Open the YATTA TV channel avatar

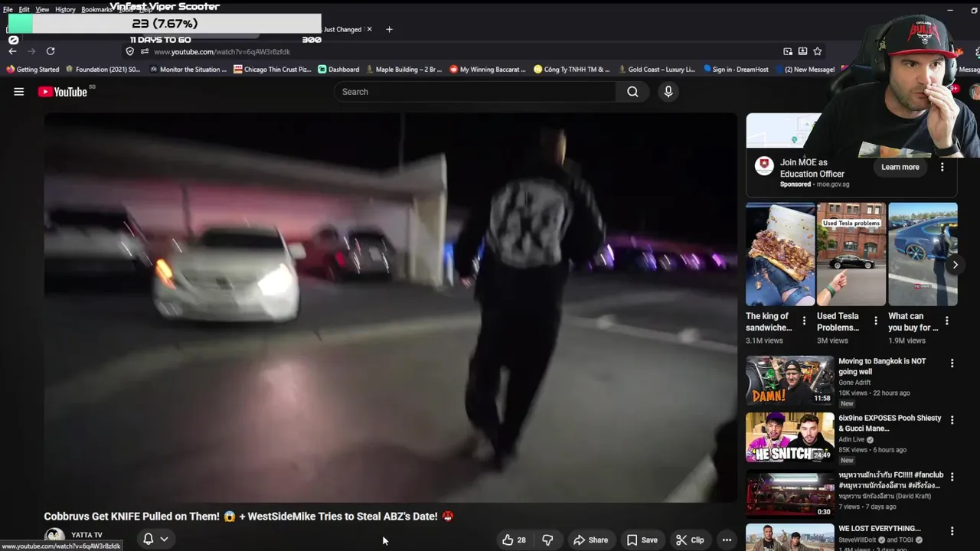click(x=54, y=538)
